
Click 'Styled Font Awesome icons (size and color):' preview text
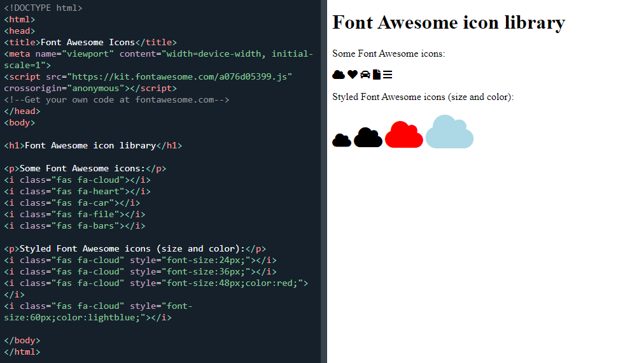(x=423, y=97)
